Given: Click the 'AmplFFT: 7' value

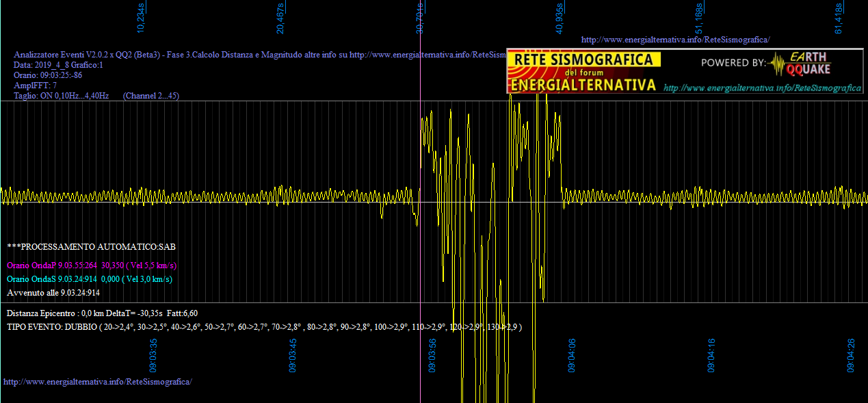Looking at the screenshot, I should [x=36, y=86].
